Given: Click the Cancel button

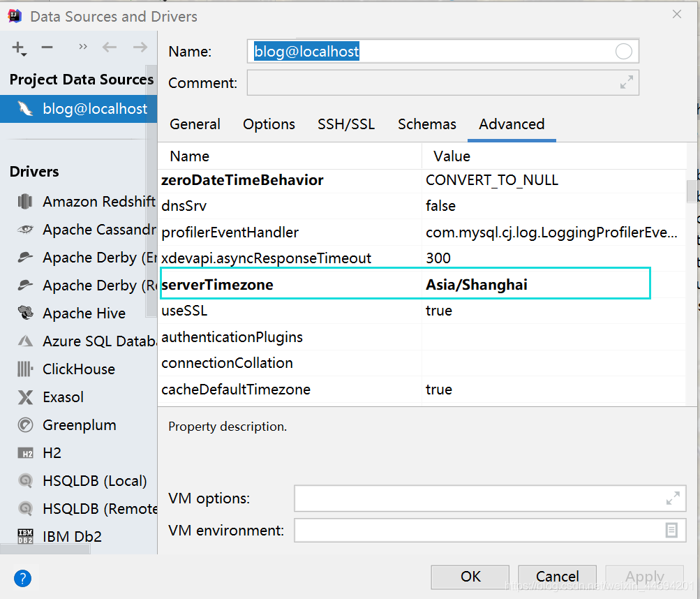Looking at the screenshot, I should click(557, 577).
